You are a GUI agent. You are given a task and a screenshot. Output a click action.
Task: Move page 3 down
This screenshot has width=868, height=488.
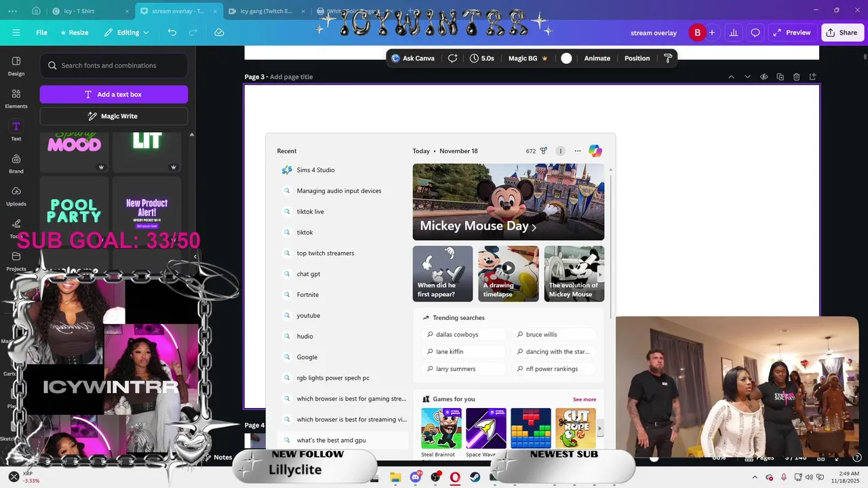coord(747,77)
